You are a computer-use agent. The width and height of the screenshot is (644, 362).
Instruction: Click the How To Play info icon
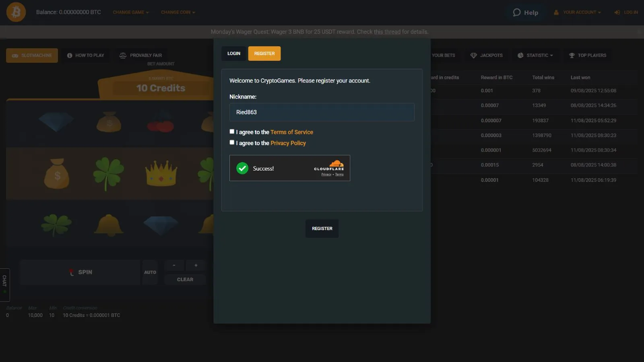point(70,56)
